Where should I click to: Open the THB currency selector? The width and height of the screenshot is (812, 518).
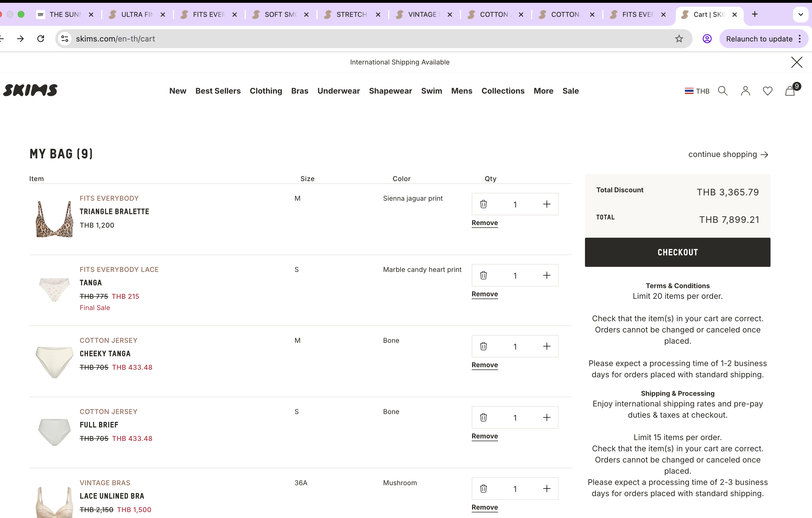click(x=697, y=91)
